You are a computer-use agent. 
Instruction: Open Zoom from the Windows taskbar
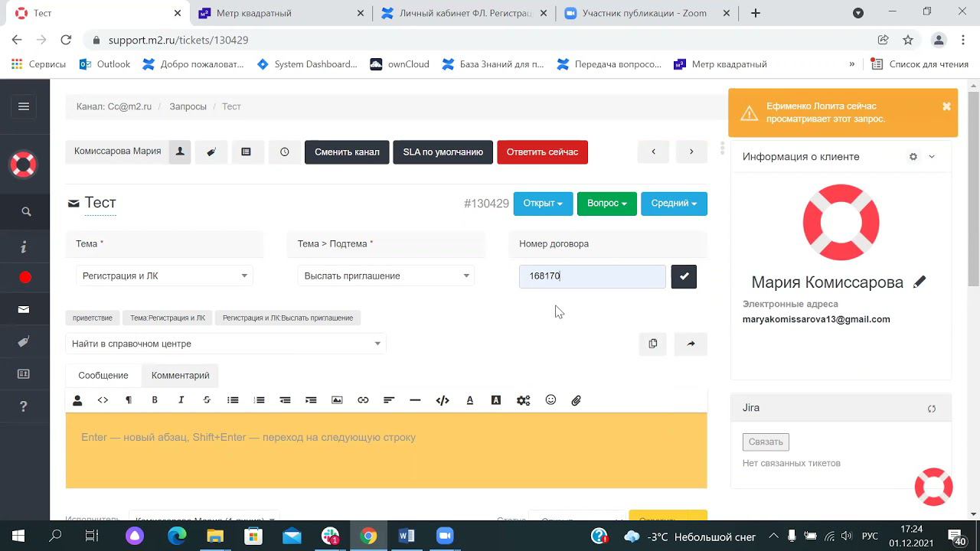pyautogui.click(x=445, y=536)
